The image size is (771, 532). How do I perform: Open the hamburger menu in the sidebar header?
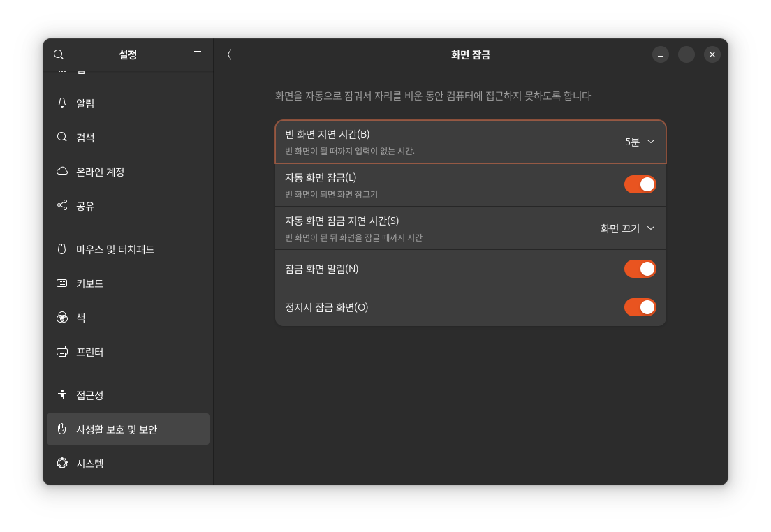pyautogui.click(x=198, y=54)
